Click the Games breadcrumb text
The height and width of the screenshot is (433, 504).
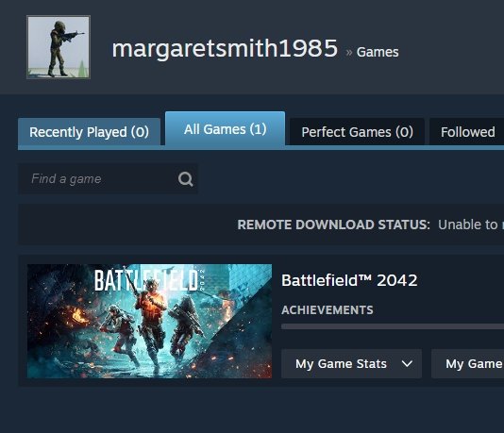click(378, 52)
